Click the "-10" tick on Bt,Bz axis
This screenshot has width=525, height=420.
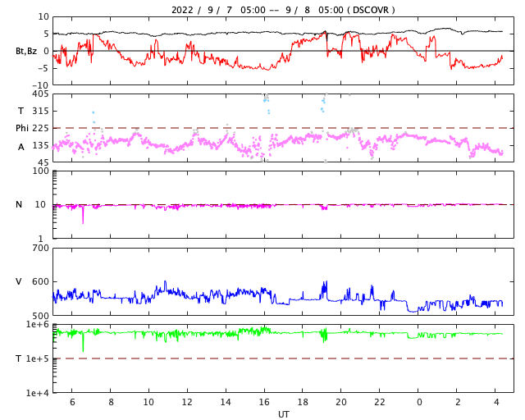(x=40, y=86)
